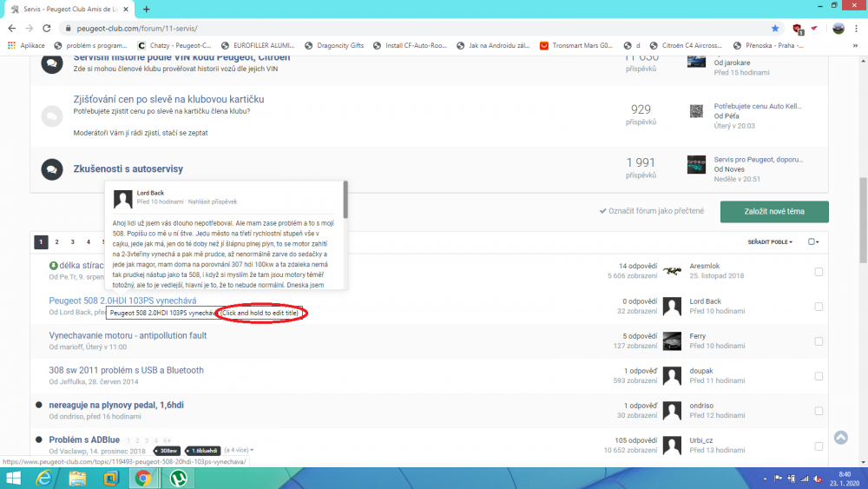Open Chrome's three-dot menu
The width and height of the screenshot is (868, 489).
pyautogui.click(x=857, y=29)
